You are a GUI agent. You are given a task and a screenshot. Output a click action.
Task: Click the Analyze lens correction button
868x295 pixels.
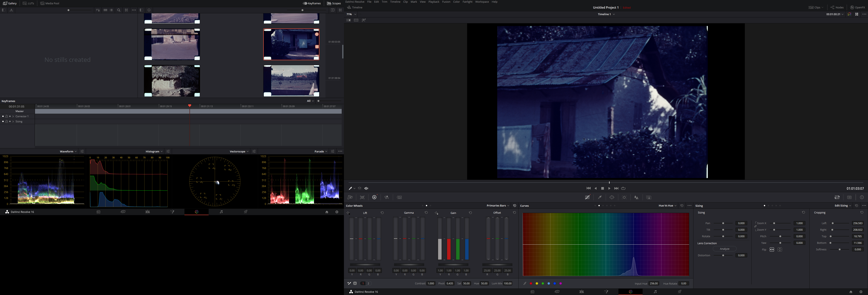tap(724, 249)
